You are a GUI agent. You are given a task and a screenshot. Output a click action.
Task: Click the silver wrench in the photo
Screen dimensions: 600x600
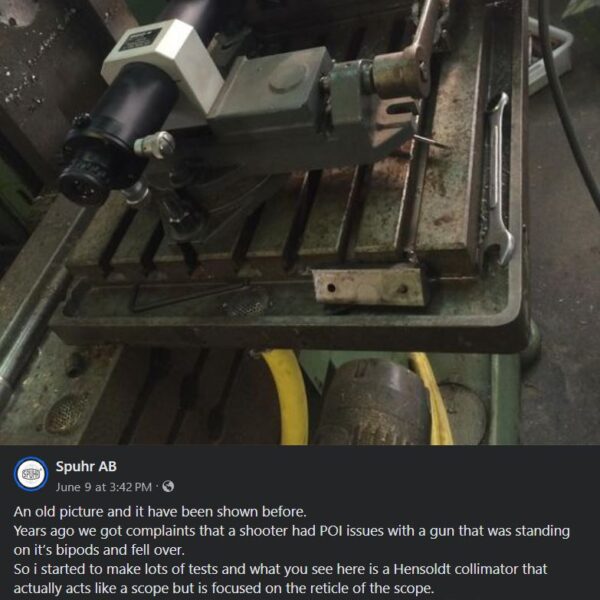click(497, 180)
